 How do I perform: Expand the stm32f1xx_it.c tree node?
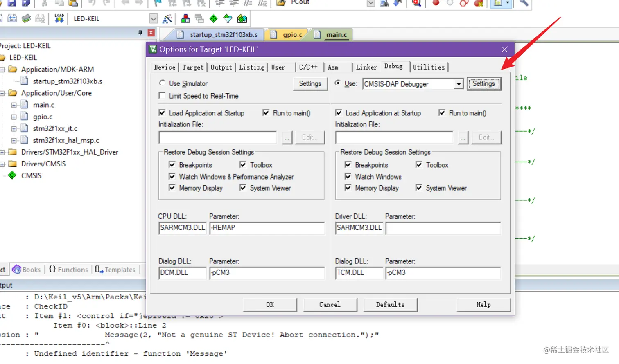(x=14, y=128)
